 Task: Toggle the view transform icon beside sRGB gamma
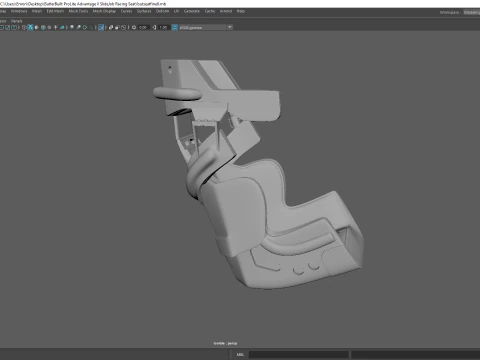coord(174,27)
